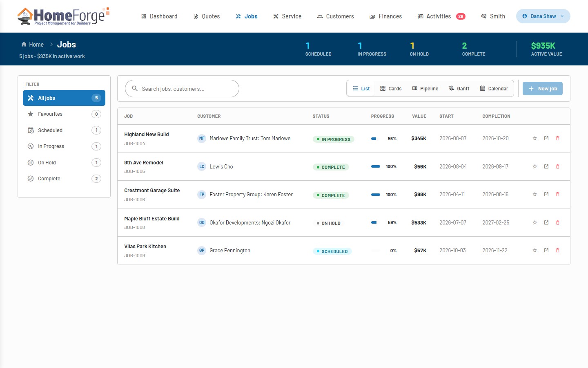Toggle favourite star for Crestmont Garage Suite
Image resolution: width=588 pixels, height=368 pixels.
(535, 194)
